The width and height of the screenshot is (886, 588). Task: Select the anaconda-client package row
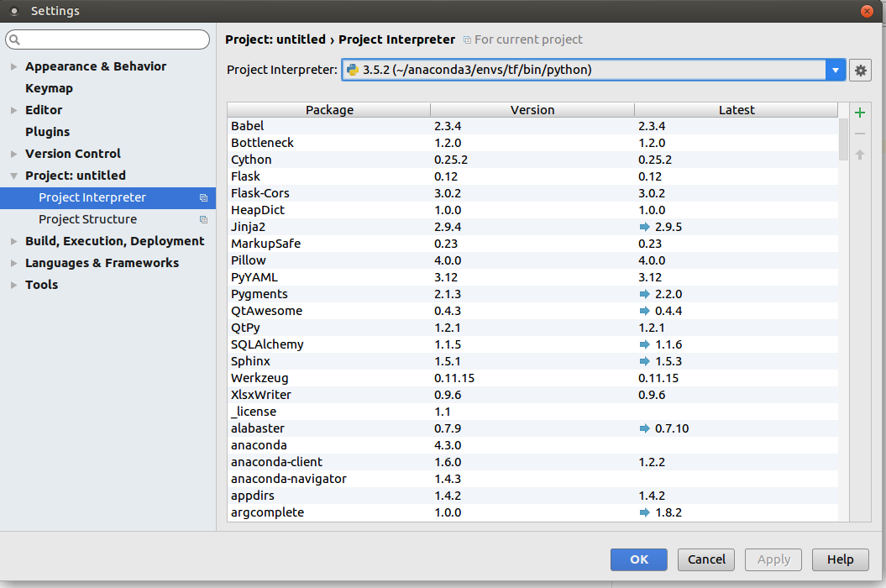click(532, 462)
